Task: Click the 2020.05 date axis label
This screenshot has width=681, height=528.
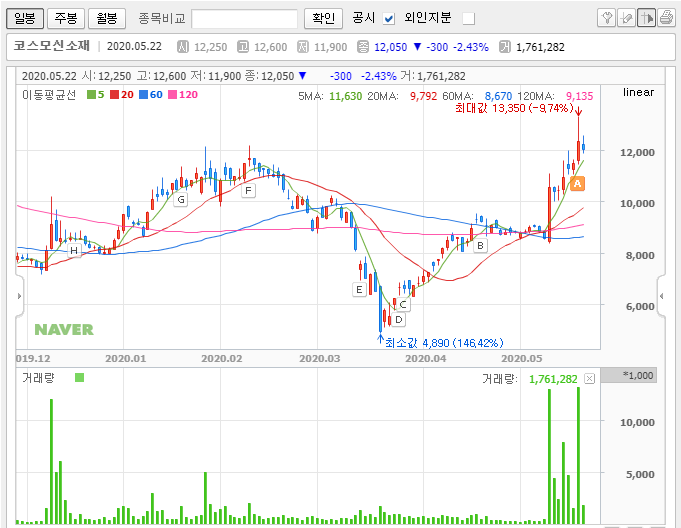Action: [522, 359]
